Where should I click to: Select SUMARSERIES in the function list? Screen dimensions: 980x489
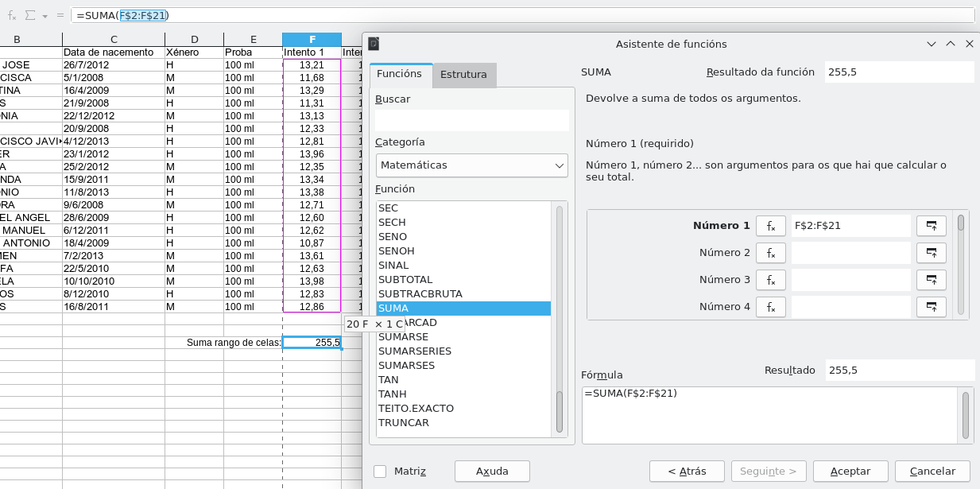(463, 351)
